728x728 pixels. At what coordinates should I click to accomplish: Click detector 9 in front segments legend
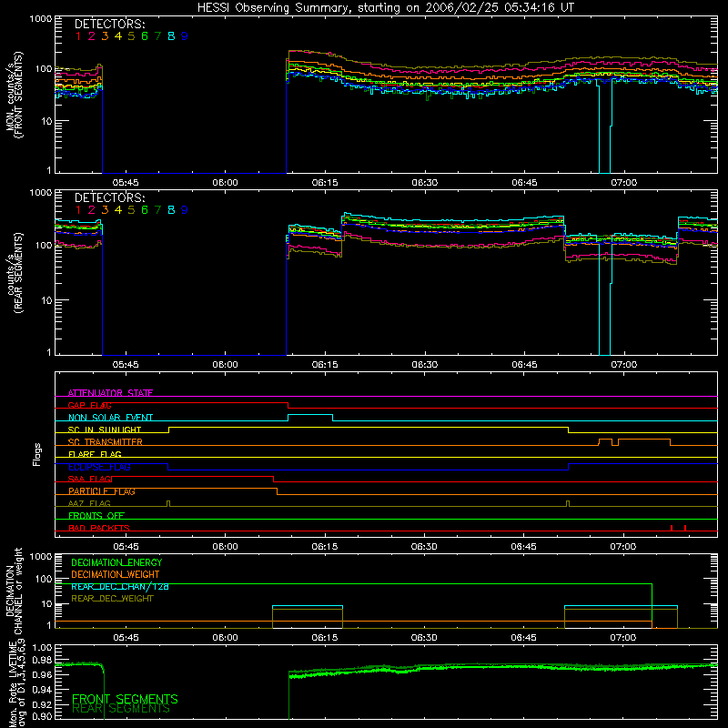(185, 36)
